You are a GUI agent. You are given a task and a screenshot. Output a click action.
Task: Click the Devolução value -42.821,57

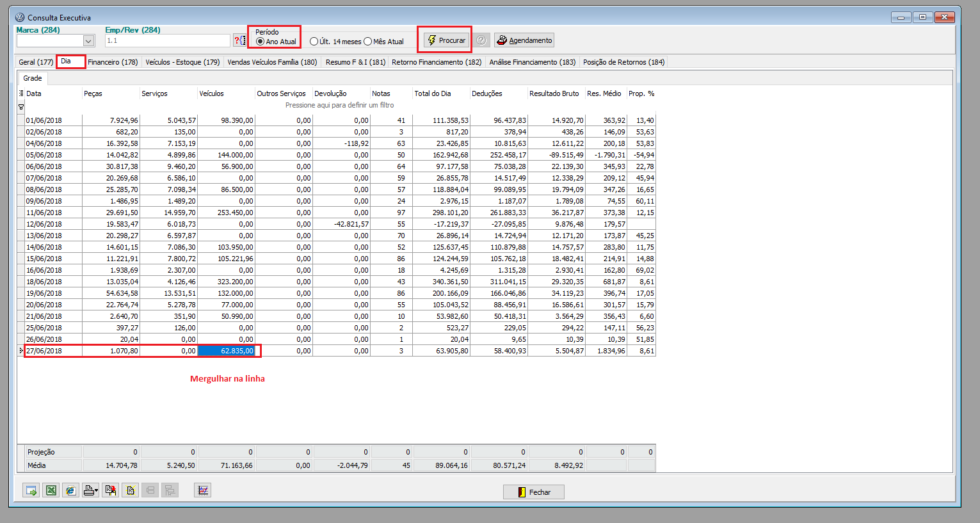click(341, 224)
